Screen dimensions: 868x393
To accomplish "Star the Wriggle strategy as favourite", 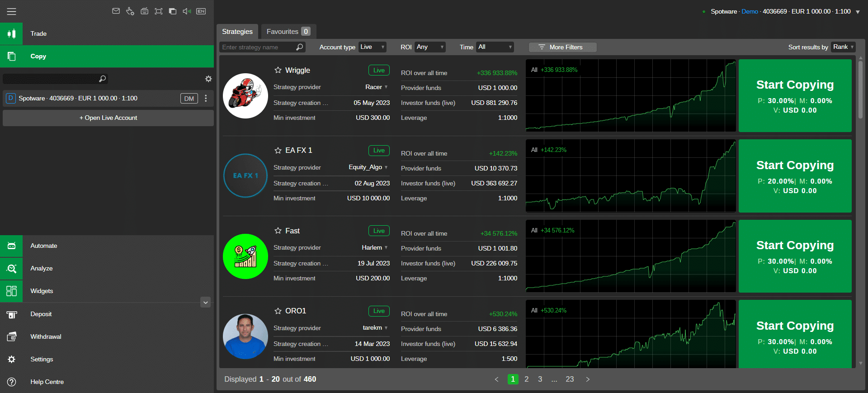I will click(278, 70).
